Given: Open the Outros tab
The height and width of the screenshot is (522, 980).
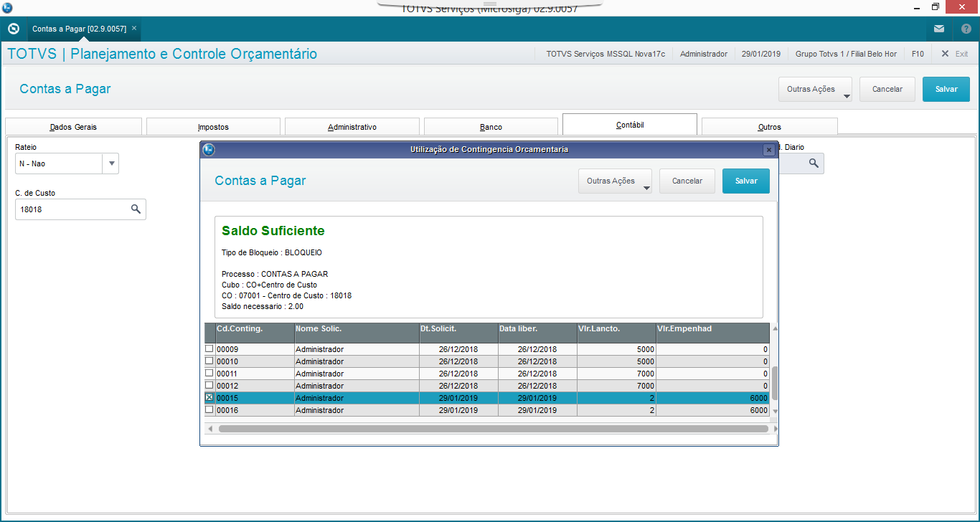Looking at the screenshot, I should click(769, 127).
